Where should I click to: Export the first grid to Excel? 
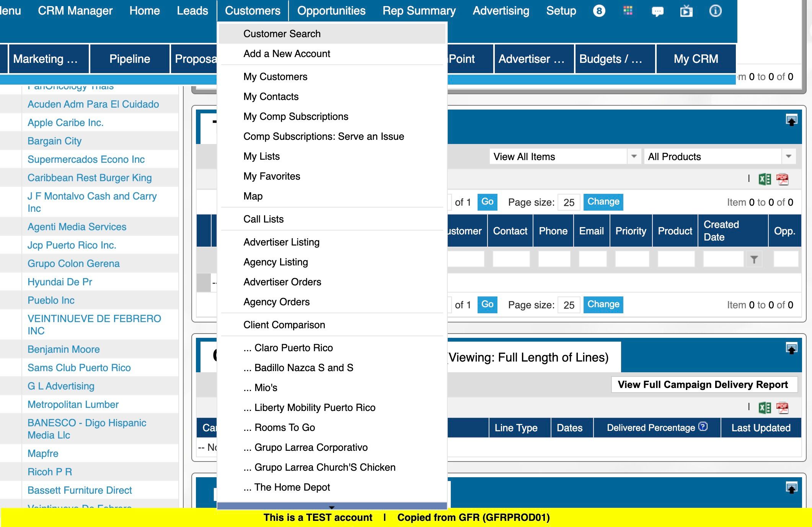click(765, 179)
